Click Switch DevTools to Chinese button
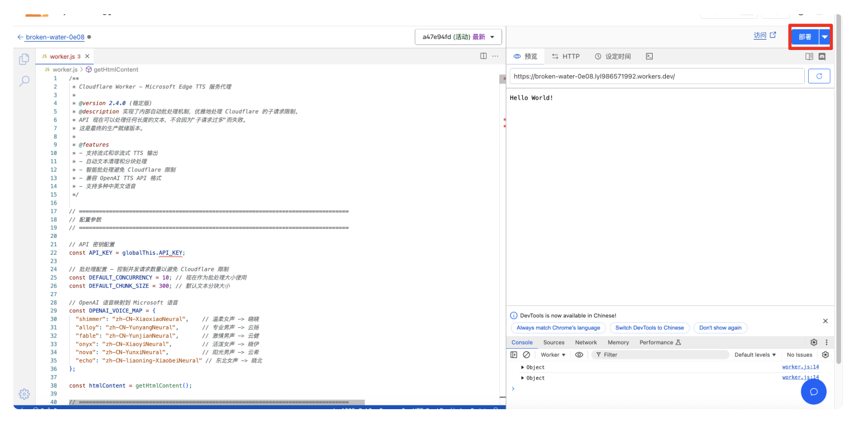The image size is (868, 424). (649, 328)
